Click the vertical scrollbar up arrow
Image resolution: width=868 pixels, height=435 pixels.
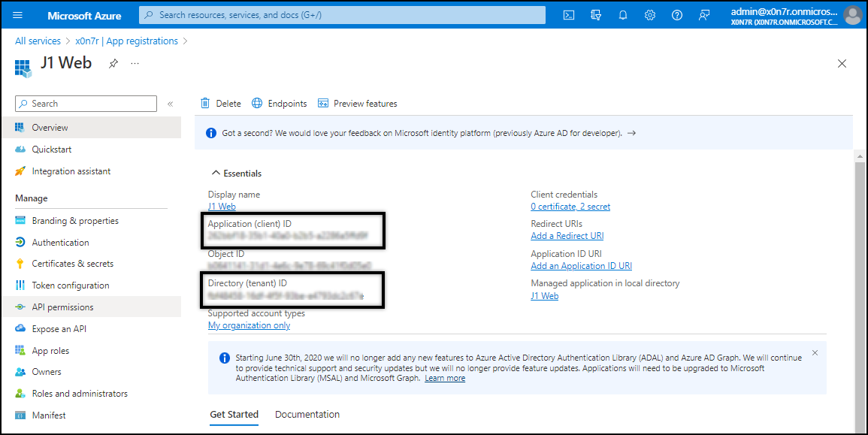[x=860, y=156]
